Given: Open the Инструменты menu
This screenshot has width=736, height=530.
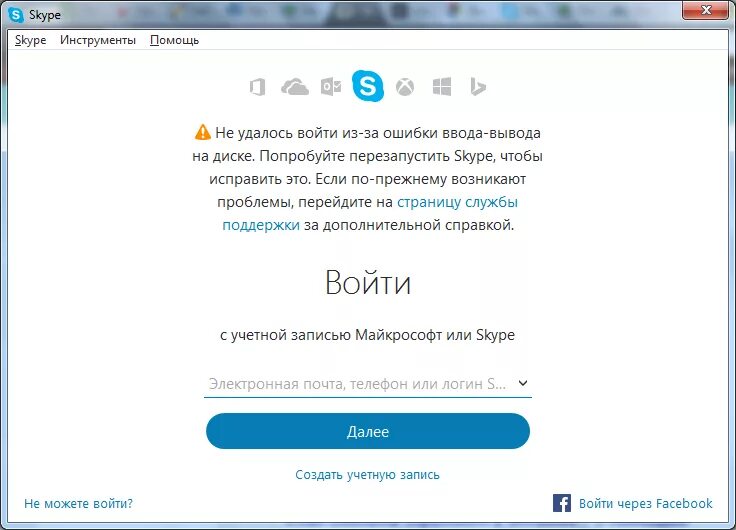Looking at the screenshot, I should [98, 40].
